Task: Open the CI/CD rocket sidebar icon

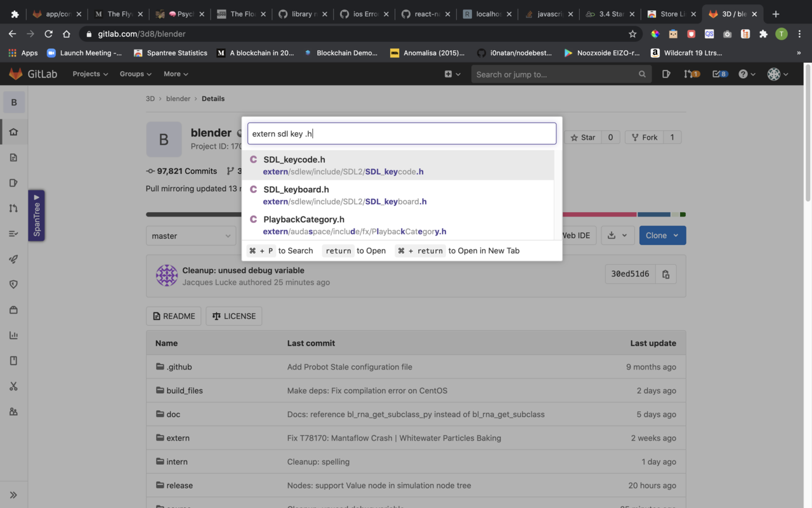Action: 13,259
